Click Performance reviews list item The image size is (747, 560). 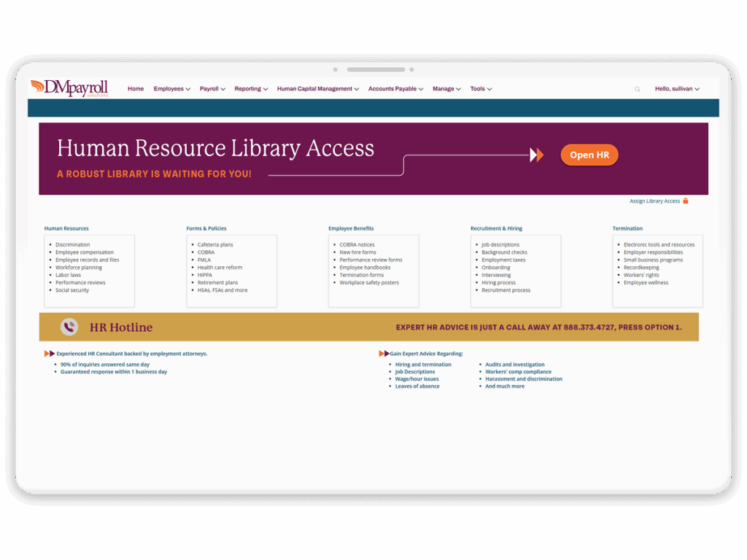point(80,283)
